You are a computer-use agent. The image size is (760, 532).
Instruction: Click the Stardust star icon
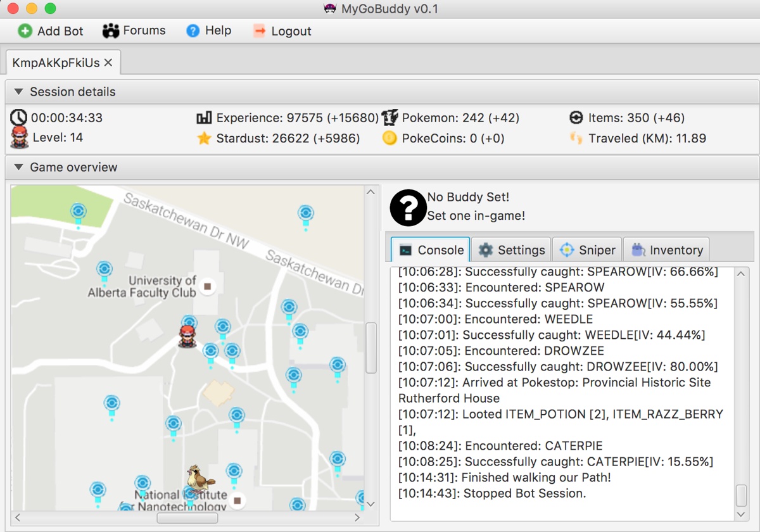204,138
